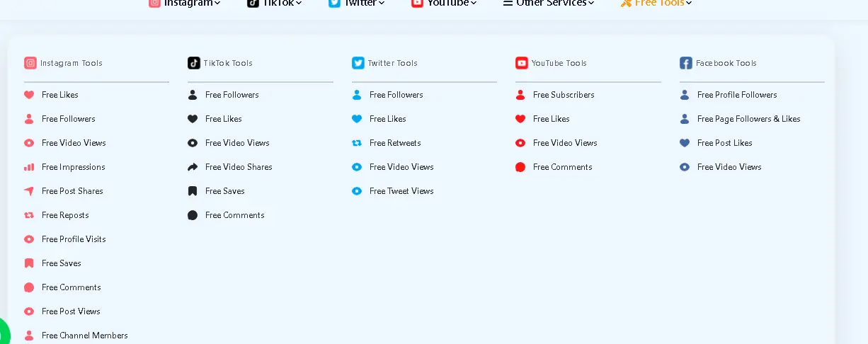Click the Instagram Tools heading

click(72, 63)
